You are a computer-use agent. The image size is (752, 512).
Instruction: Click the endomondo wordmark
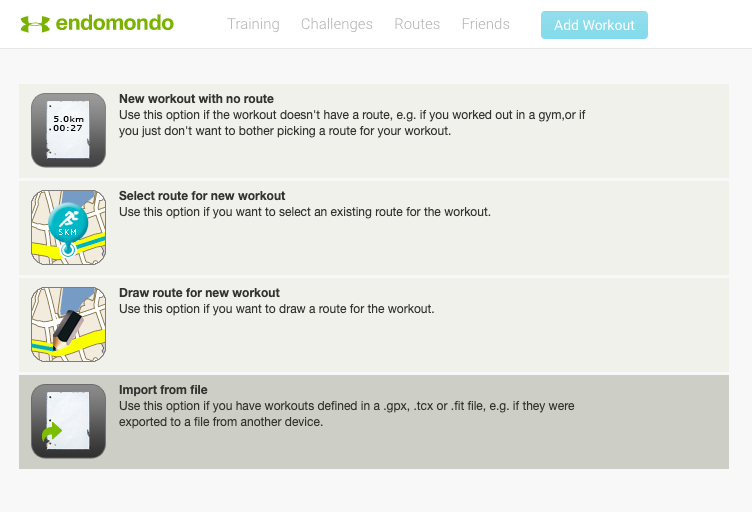[x=116, y=23]
